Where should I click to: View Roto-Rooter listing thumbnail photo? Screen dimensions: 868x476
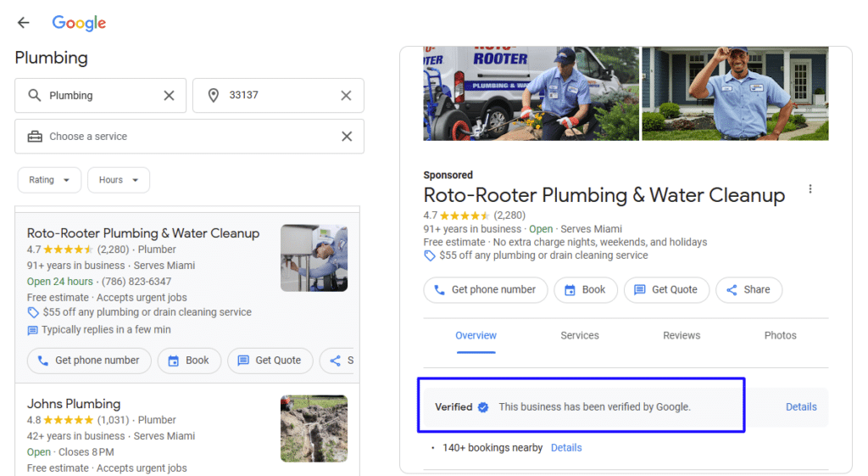coord(314,258)
